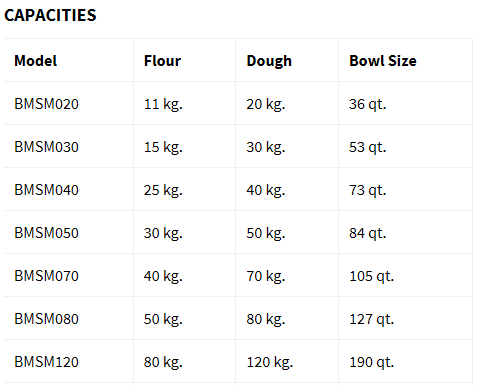This screenshot has height=386, width=479.
Task: Click the 127 qt. bowl size value
Action: (x=371, y=319)
